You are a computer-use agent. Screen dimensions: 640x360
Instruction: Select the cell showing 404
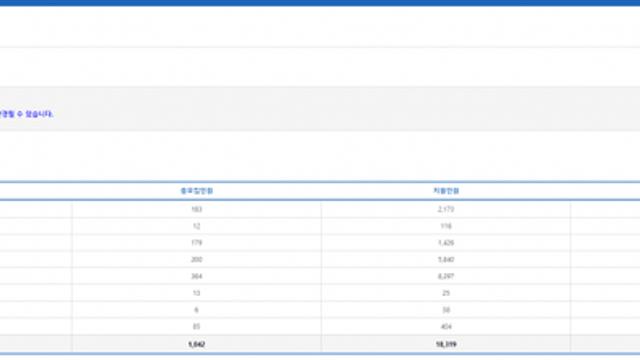point(446,327)
